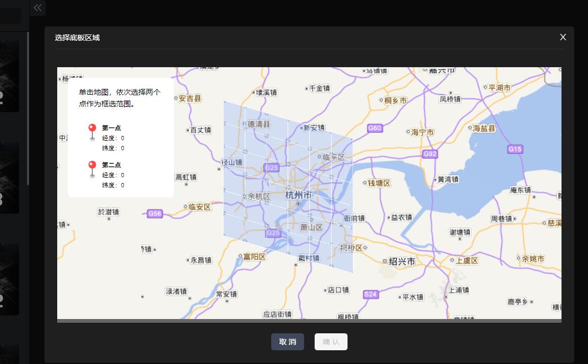
Task: Click 常安镇 label on the map
Action: point(226,294)
